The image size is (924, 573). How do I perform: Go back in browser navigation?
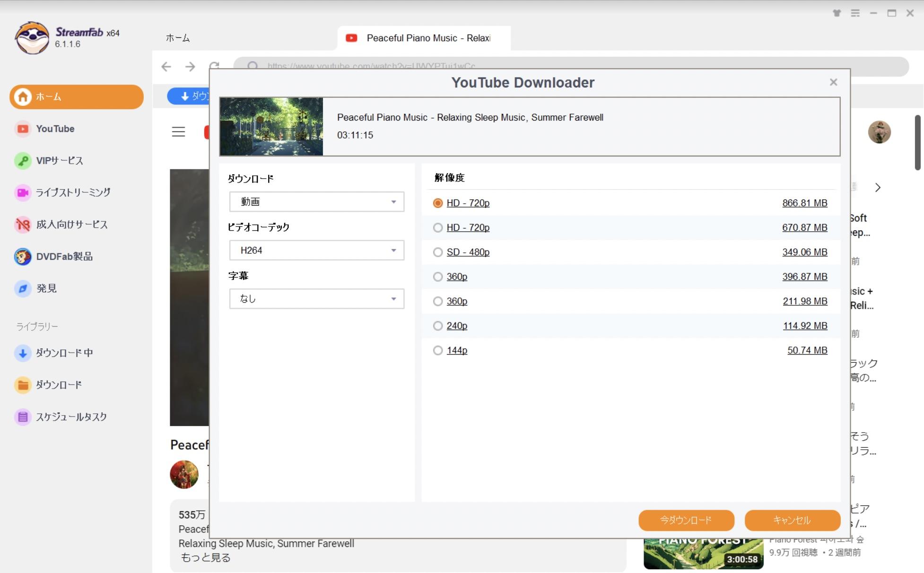click(166, 67)
